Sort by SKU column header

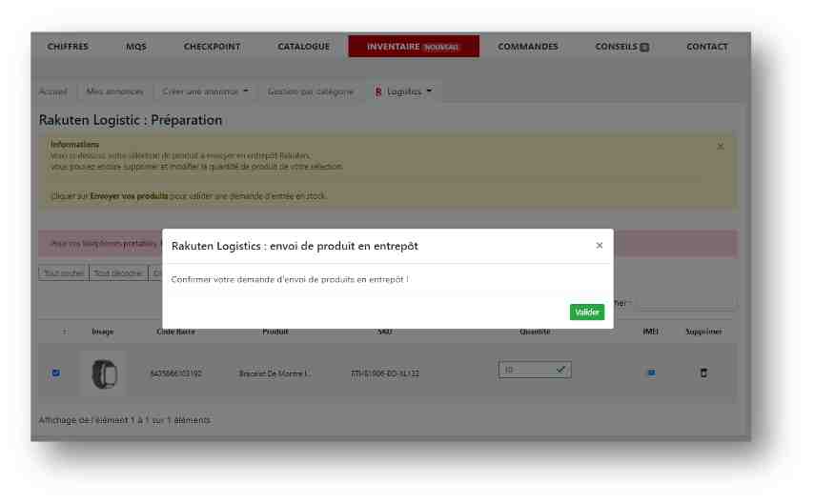coord(385,332)
